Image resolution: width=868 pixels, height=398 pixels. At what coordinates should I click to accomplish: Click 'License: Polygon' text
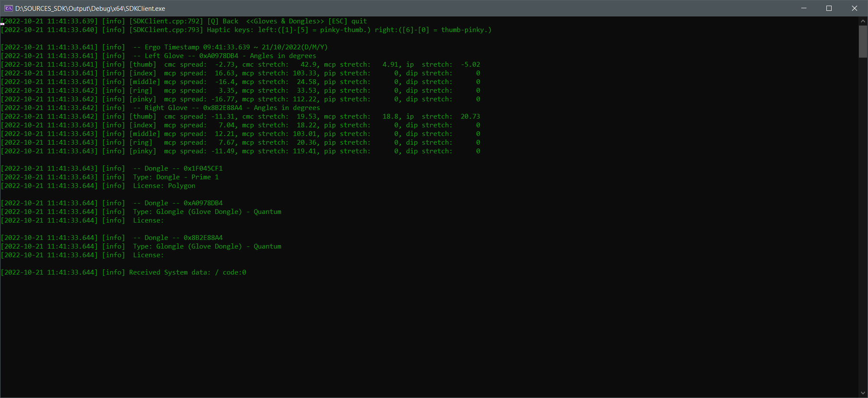(164, 186)
